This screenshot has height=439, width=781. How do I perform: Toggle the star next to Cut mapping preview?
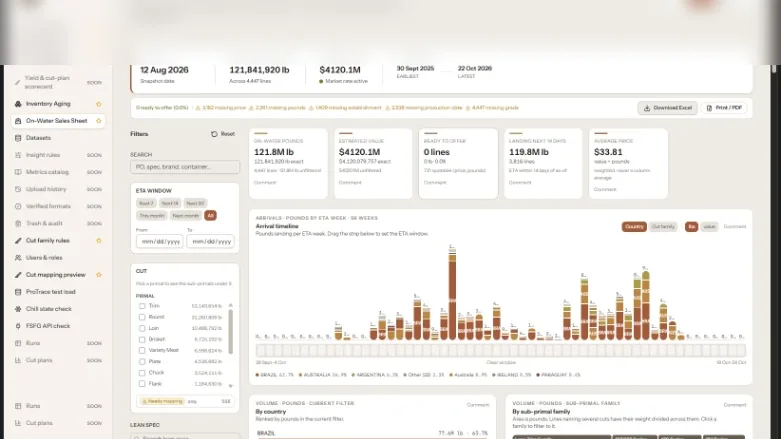(x=99, y=275)
